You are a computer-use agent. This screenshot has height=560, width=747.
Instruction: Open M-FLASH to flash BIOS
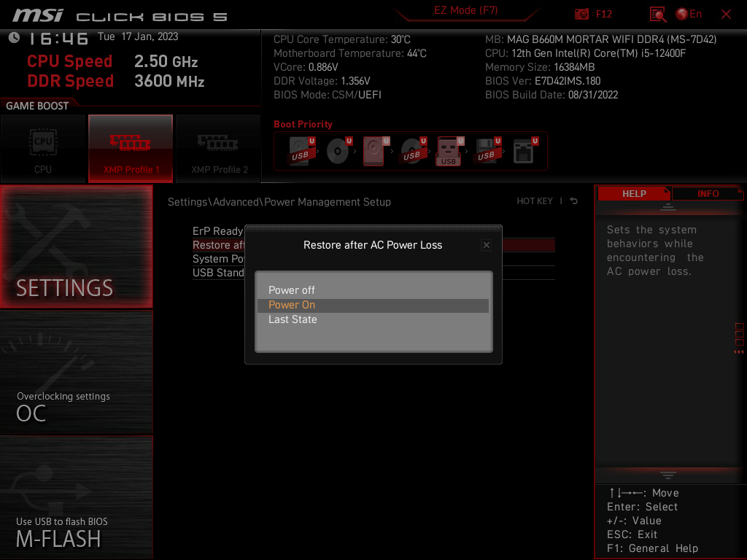point(76,497)
